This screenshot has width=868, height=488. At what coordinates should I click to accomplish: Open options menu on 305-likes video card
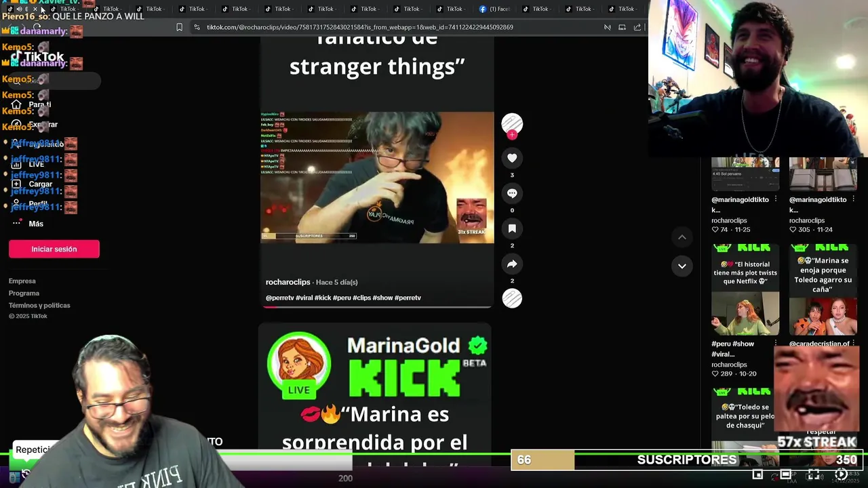click(x=853, y=200)
